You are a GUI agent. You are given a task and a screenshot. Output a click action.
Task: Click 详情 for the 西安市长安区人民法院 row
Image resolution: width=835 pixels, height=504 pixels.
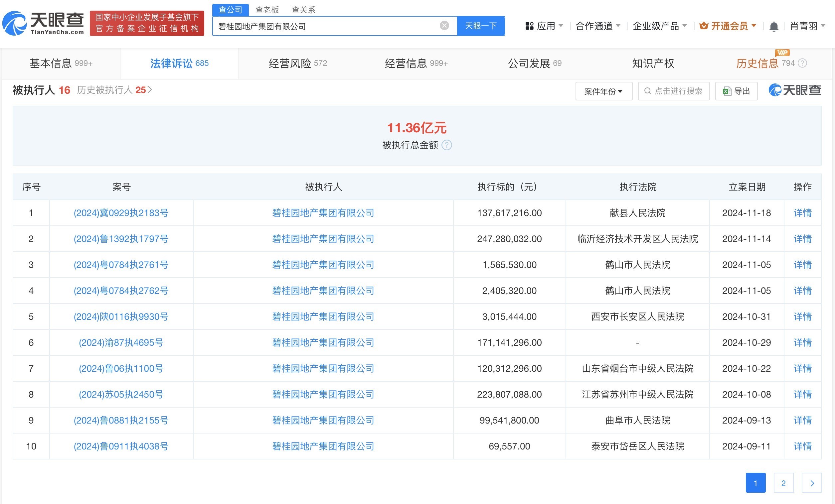pos(802,316)
